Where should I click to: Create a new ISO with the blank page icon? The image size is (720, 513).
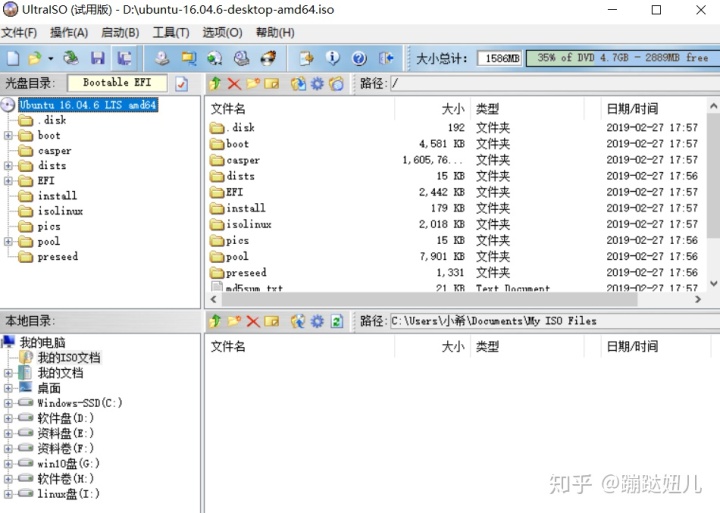13,58
